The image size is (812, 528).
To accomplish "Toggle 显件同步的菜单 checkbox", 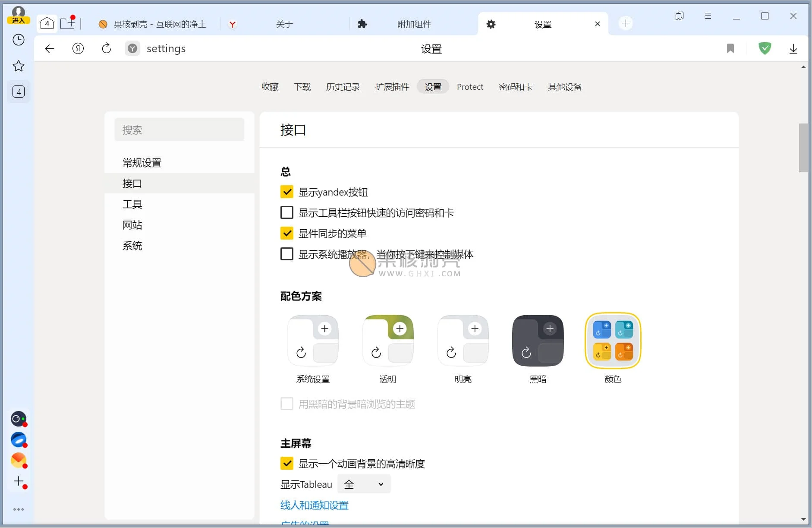I will point(287,233).
